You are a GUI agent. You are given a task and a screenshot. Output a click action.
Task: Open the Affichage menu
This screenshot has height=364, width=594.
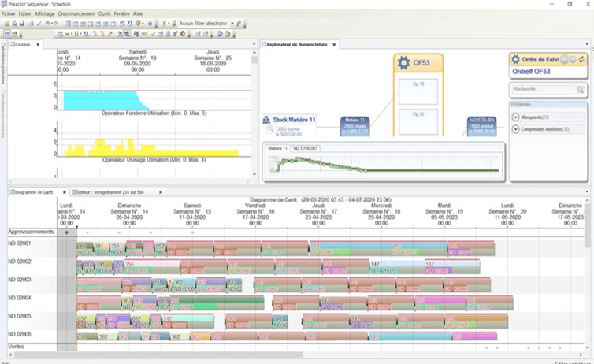click(44, 13)
